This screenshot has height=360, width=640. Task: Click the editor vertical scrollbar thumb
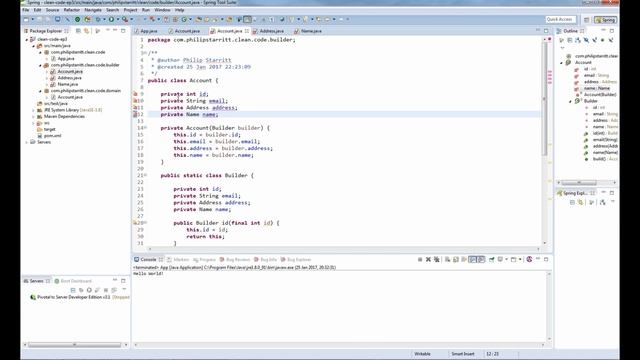pos(544,98)
